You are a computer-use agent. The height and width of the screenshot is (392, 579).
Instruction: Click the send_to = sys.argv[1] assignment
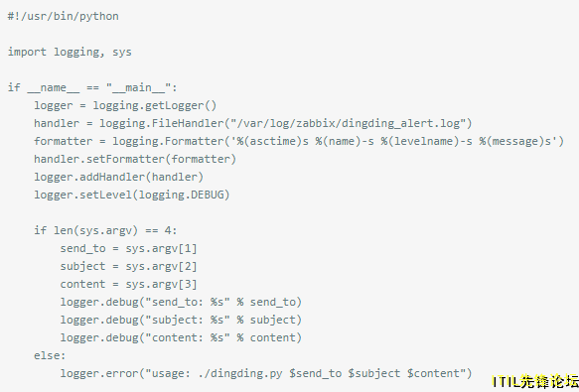coord(128,248)
